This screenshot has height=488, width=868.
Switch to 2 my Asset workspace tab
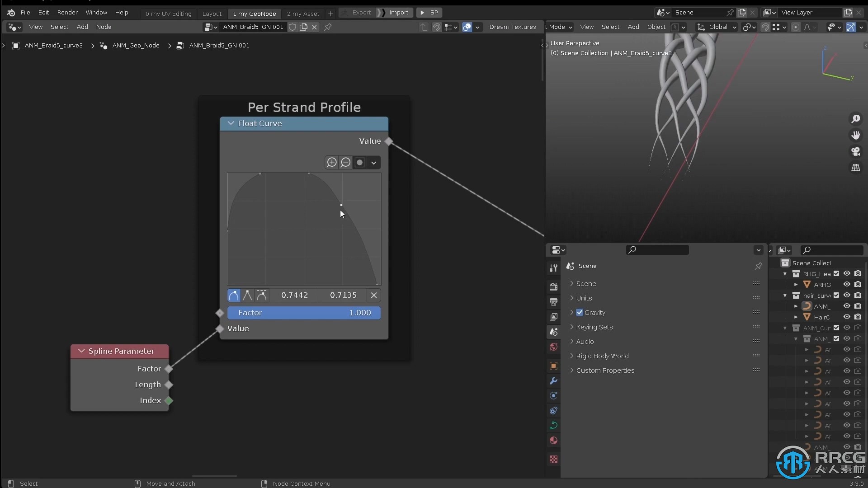[303, 14]
